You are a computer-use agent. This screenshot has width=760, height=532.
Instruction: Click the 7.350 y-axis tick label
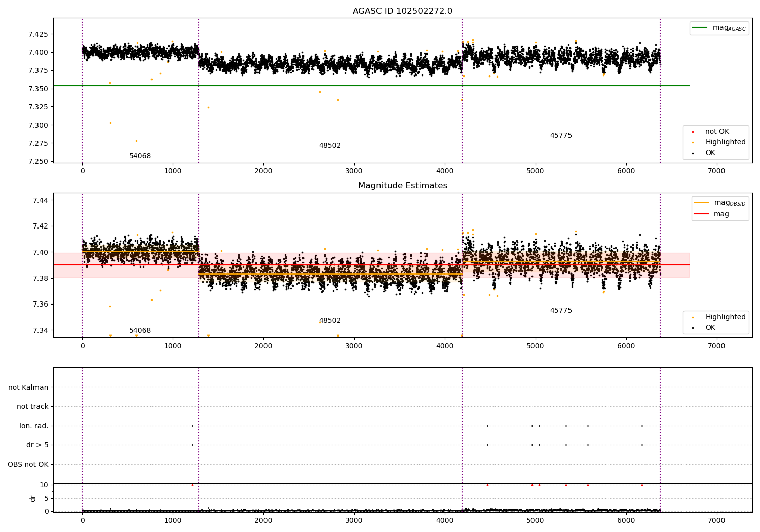point(38,89)
